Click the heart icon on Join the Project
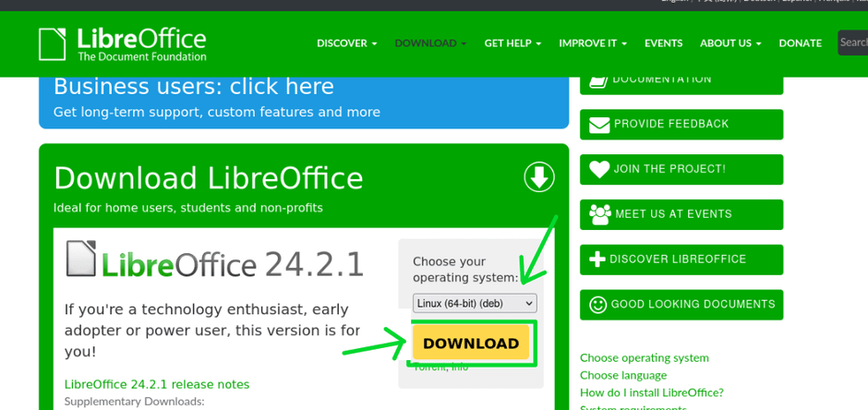The height and width of the screenshot is (410, 868). coord(599,170)
